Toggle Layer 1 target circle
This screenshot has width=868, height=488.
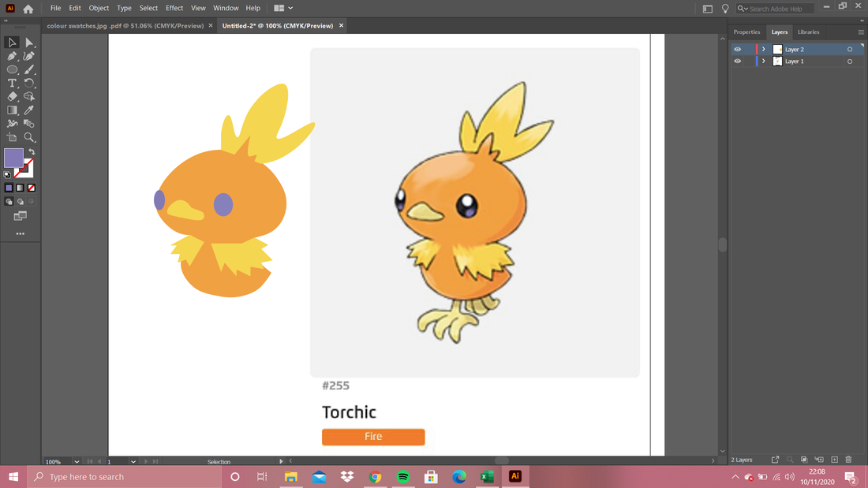point(850,61)
